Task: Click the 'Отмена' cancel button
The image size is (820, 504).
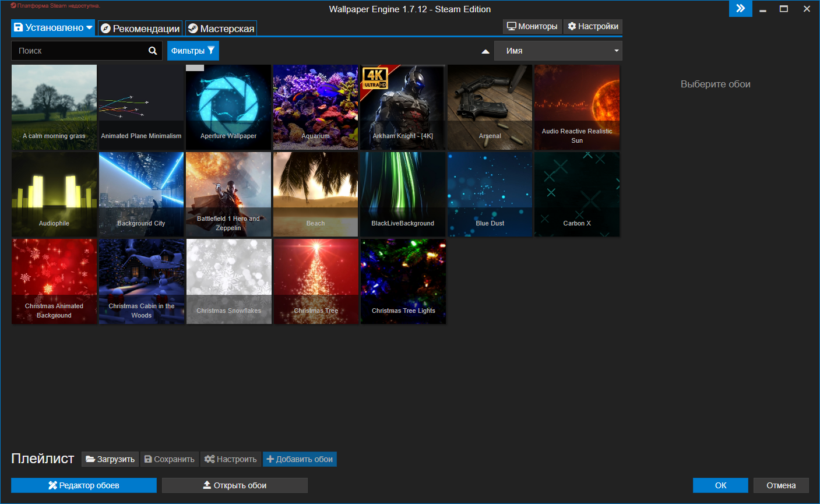Action: [x=781, y=485]
